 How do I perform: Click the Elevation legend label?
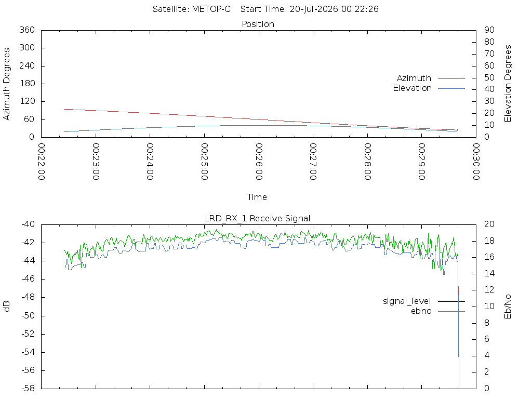tap(412, 88)
